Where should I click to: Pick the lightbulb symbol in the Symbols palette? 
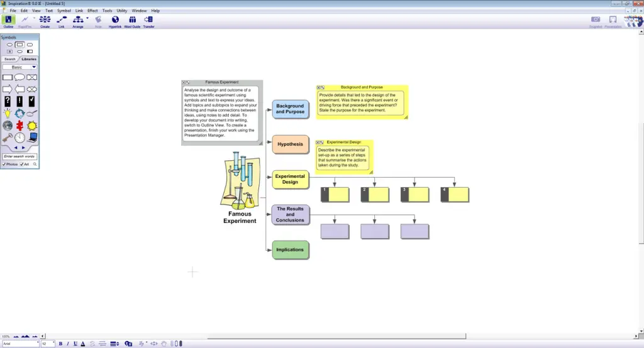pos(8,114)
